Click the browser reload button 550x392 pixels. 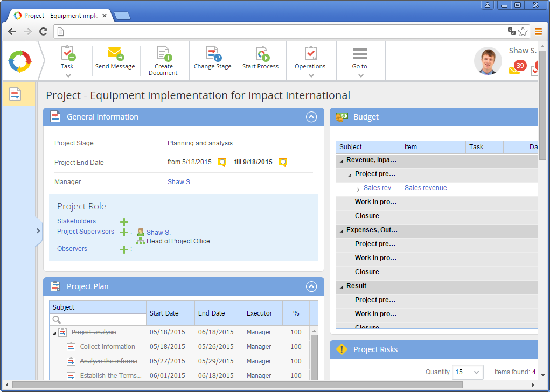[x=43, y=32]
